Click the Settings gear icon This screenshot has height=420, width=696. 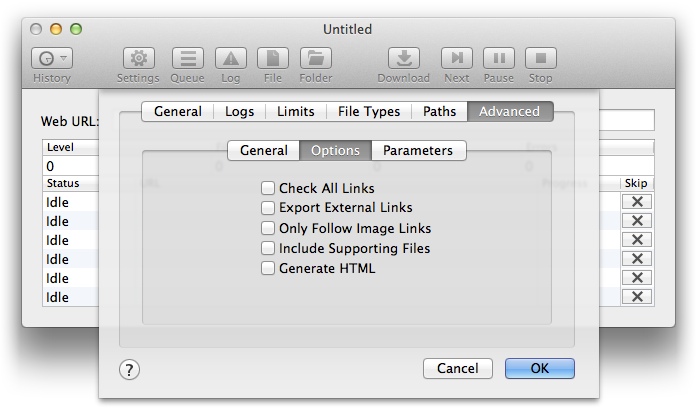pos(138,59)
